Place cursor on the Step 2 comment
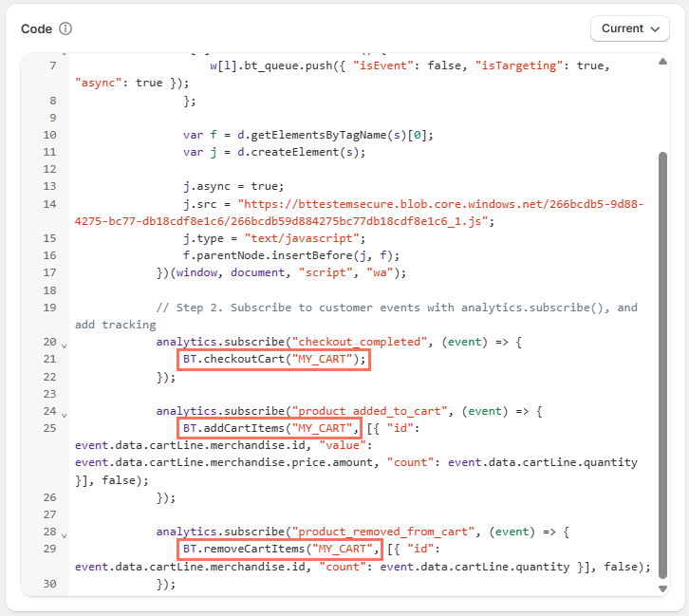Viewport: 689px width, 616px height. [x=380, y=308]
